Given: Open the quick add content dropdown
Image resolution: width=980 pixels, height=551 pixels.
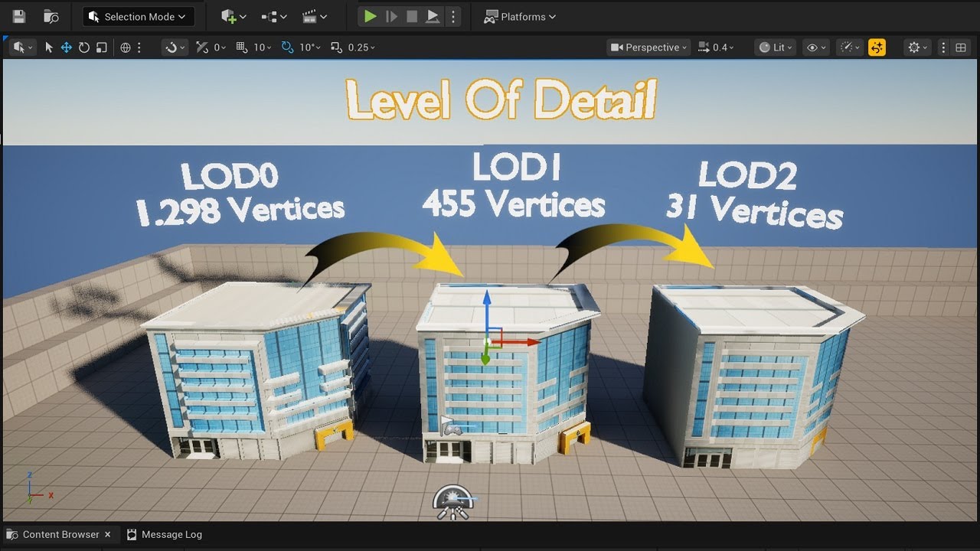Looking at the screenshot, I should pos(233,16).
